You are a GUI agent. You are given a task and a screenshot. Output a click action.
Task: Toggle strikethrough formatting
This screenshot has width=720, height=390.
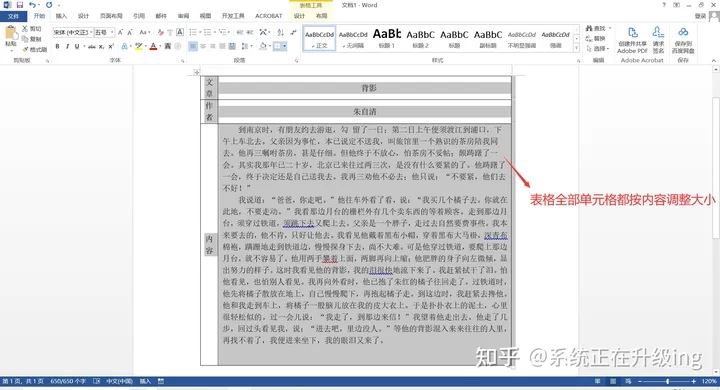pos(91,46)
